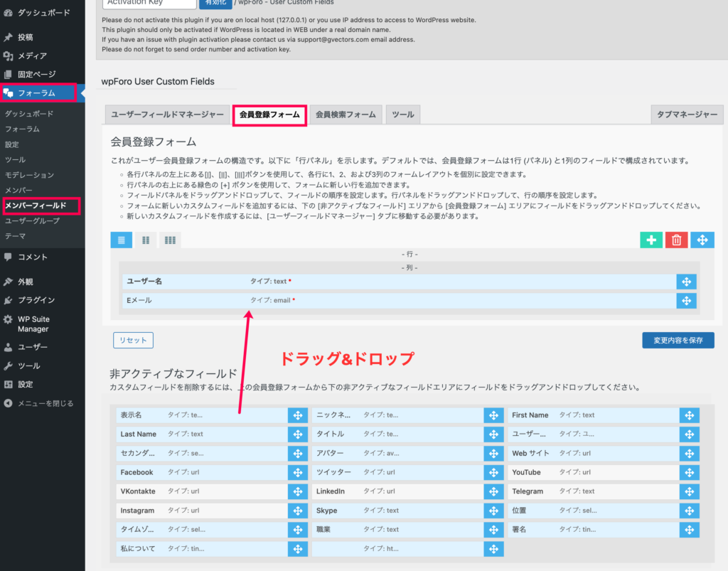Viewport: 728px width, 571px height.
Task: Click move handle of Skype field
Action: (x=493, y=511)
